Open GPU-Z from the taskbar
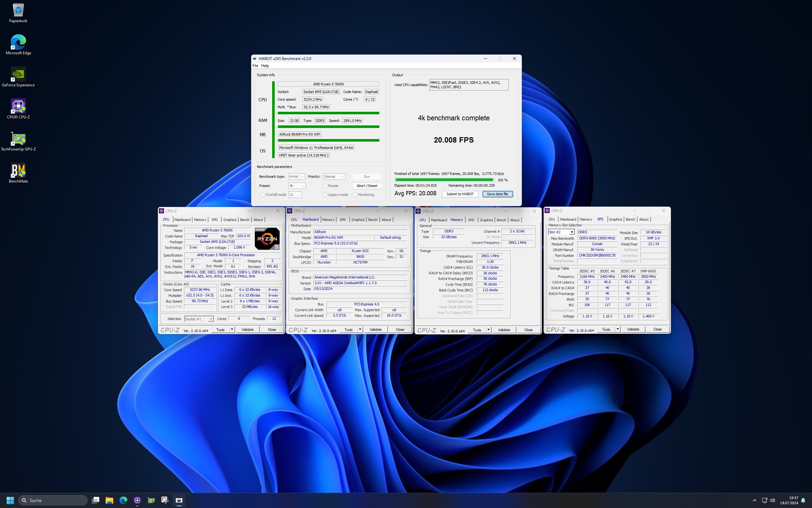Image resolution: width=812 pixels, height=508 pixels. point(151,500)
